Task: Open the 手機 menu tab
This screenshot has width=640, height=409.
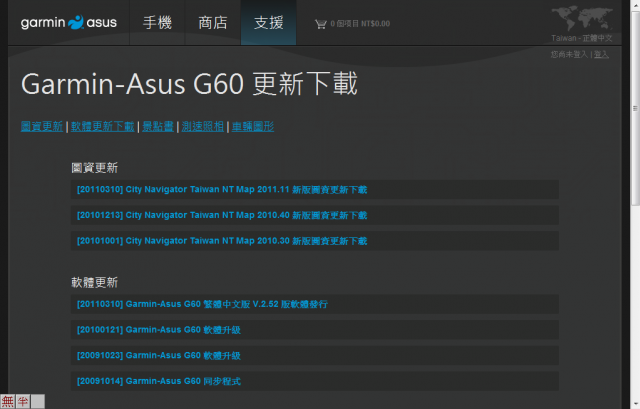Action: click(x=157, y=22)
